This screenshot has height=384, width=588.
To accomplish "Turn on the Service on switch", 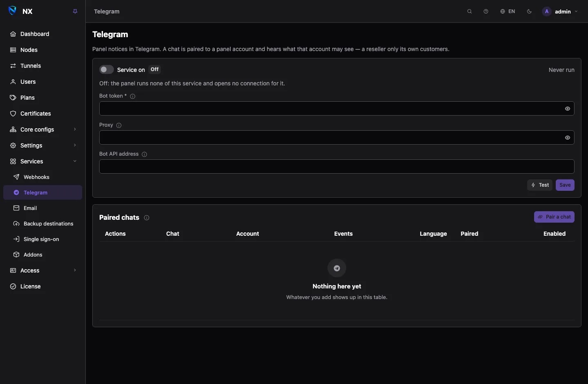I will [106, 69].
